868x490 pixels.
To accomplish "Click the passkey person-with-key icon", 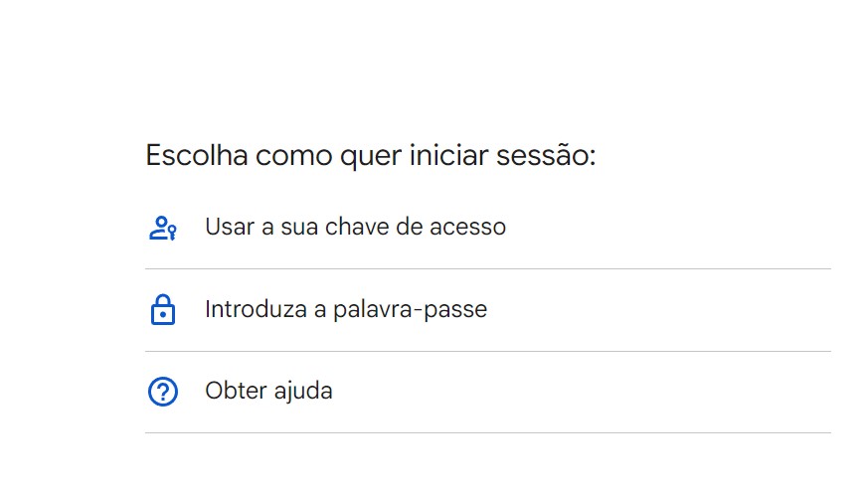I will (x=162, y=228).
